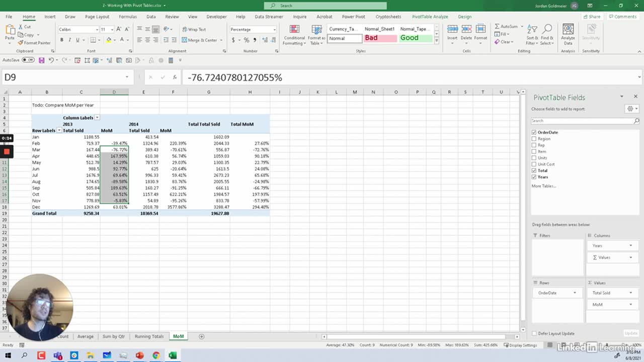Check the Rep field checkbox
This screenshot has height=362, width=644.
(x=534, y=145)
